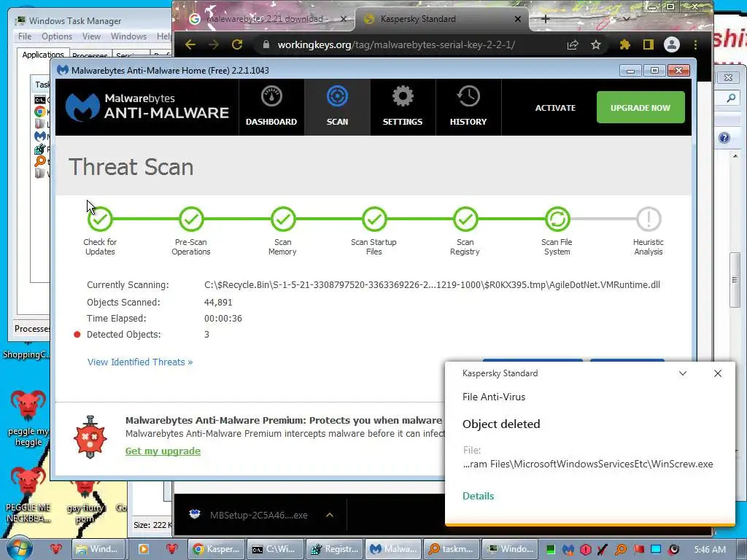This screenshot has height=560, width=747.
Task: Click the Pre-Scan Operations step icon
Action: [x=191, y=219]
